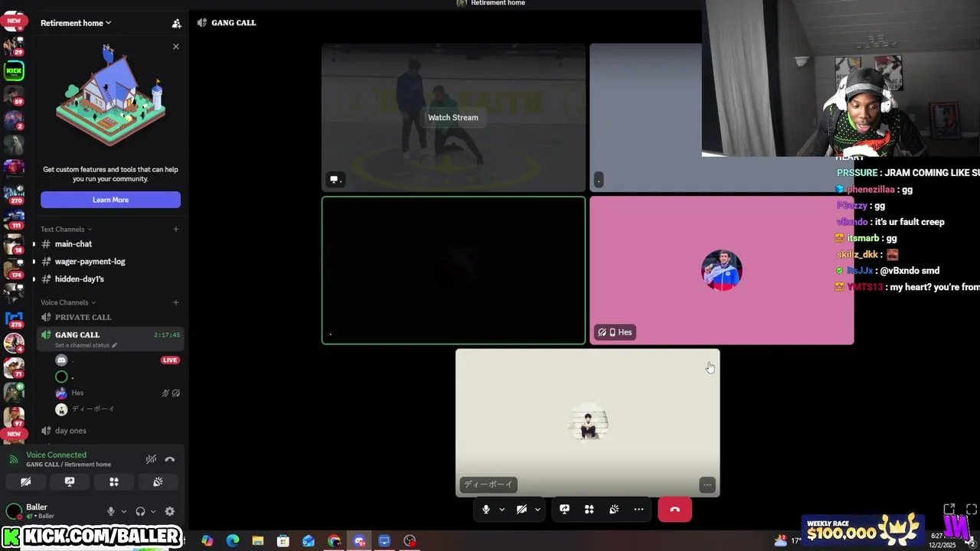Viewport: 980px width, 551px height.
Task: Disconnect using the sidebar hang-up icon
Action: click(x=170, y=459)
